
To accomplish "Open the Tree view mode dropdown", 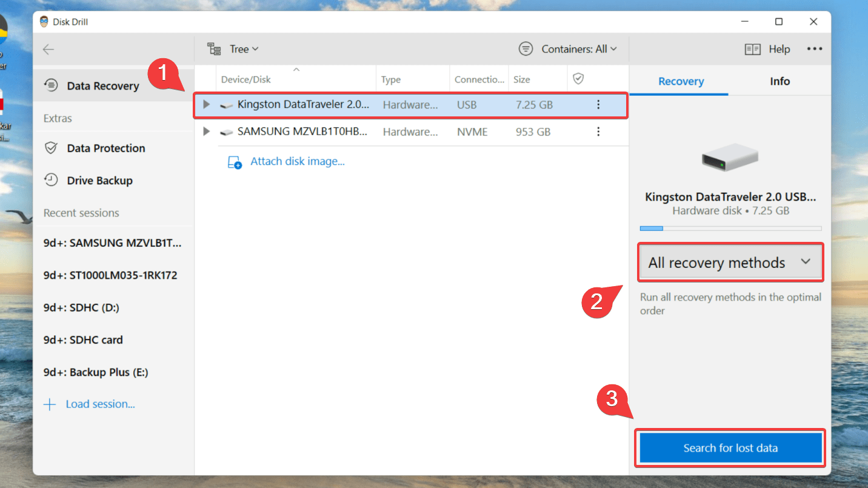I will 244,49.
